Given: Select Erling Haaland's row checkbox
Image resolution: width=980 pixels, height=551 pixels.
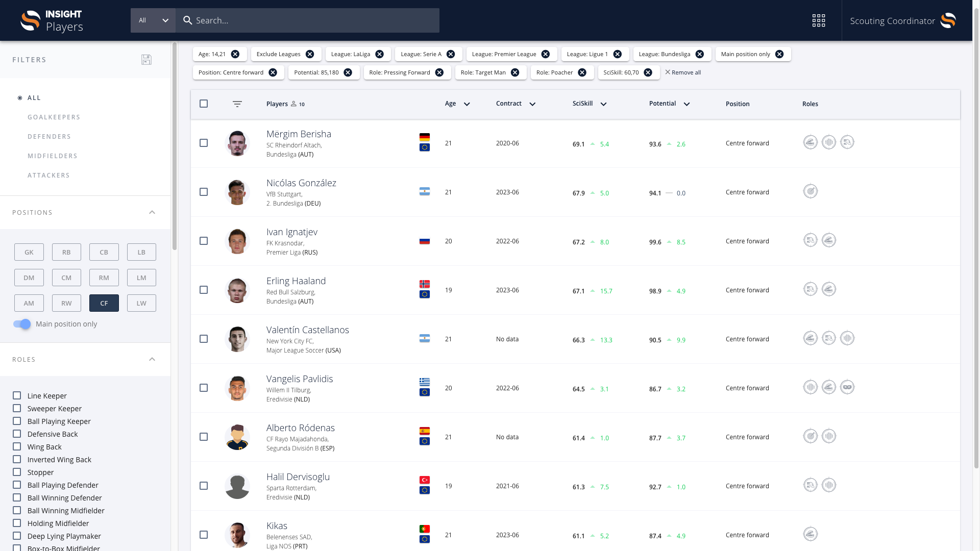Looking at the screenshot, I should 204,290.
